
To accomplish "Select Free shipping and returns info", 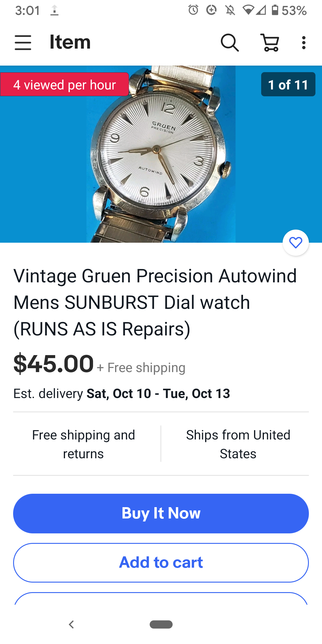I will [83, 444].
